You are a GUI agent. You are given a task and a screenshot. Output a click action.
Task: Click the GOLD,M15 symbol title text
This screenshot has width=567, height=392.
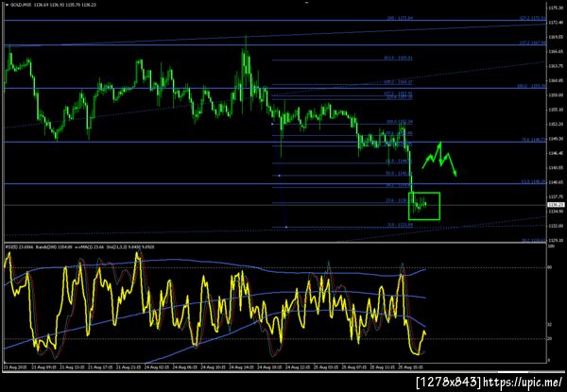(x=21, y=6)
